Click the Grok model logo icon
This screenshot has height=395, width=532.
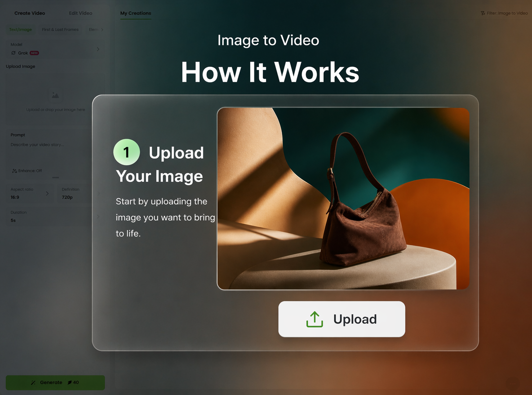(x=13, y=53)
